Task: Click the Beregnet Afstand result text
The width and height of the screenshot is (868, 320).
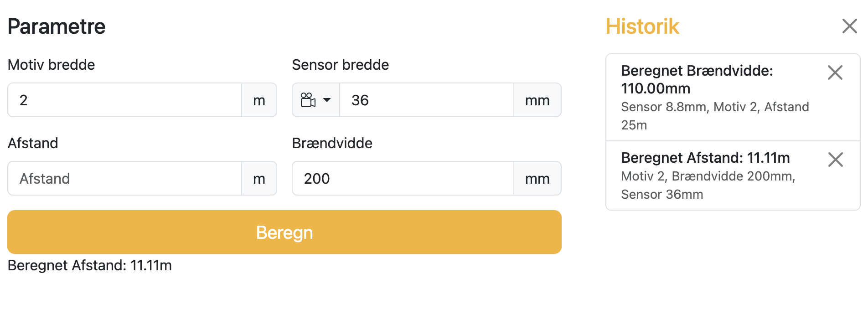Action: (x=90, y=265)
